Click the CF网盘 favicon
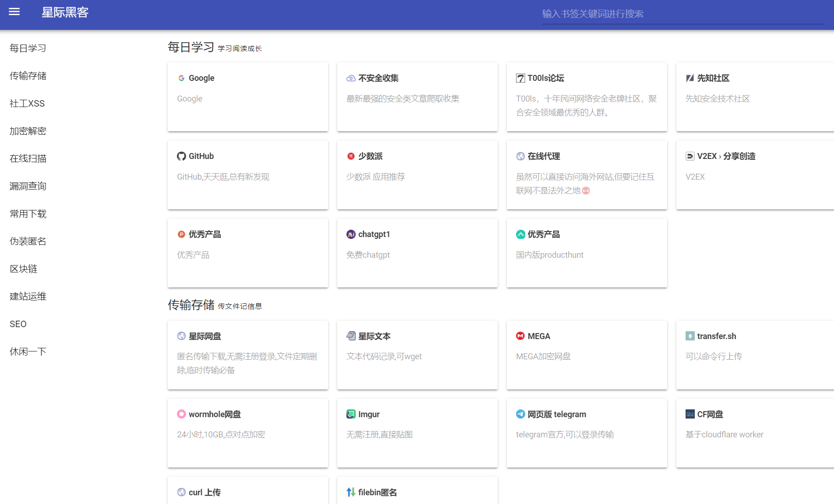 [690, 414]
